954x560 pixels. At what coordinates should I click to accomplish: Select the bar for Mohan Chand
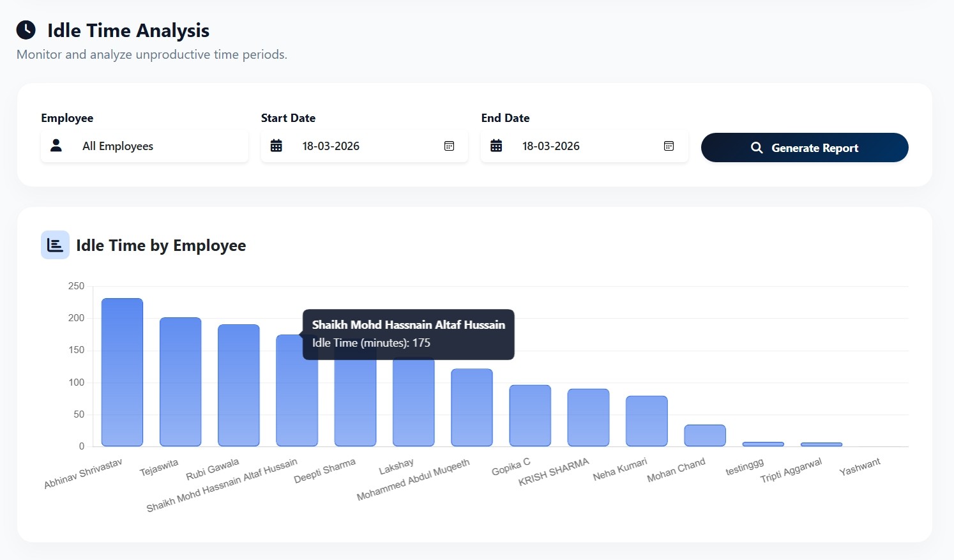704,434
